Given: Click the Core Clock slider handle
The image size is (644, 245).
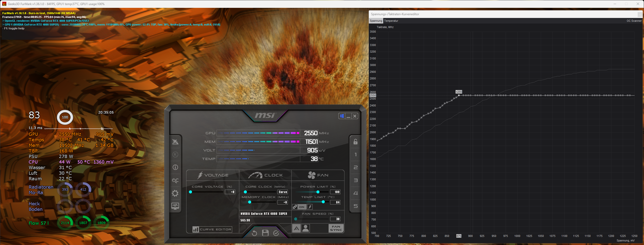Looking at the screenshot, I should (x=245, y=192).
